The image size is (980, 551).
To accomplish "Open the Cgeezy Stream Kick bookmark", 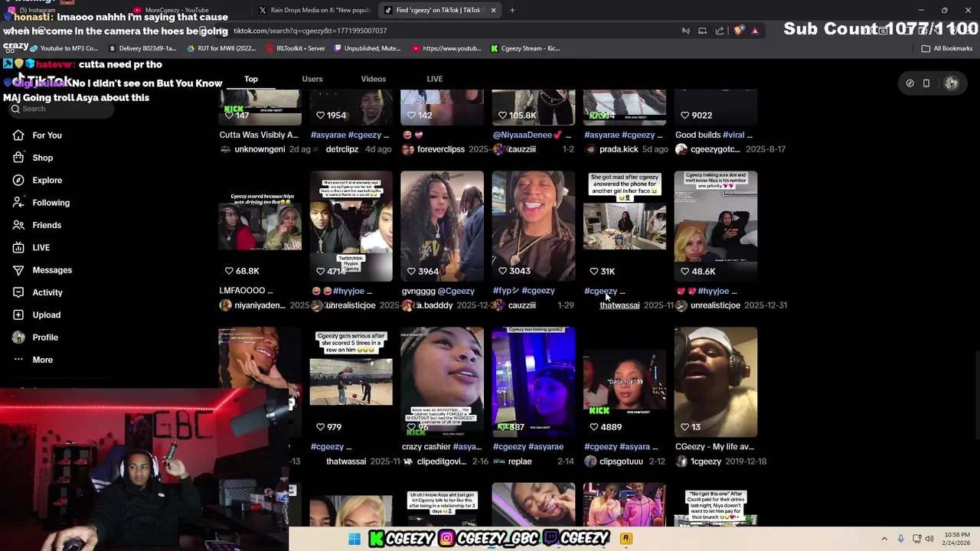I will pos(525,48).
